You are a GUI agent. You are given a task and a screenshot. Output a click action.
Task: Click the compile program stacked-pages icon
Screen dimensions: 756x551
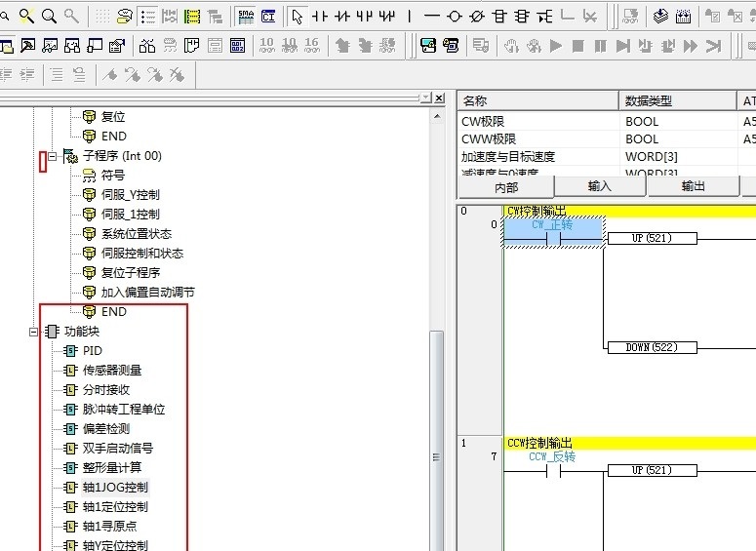[660, 17]
